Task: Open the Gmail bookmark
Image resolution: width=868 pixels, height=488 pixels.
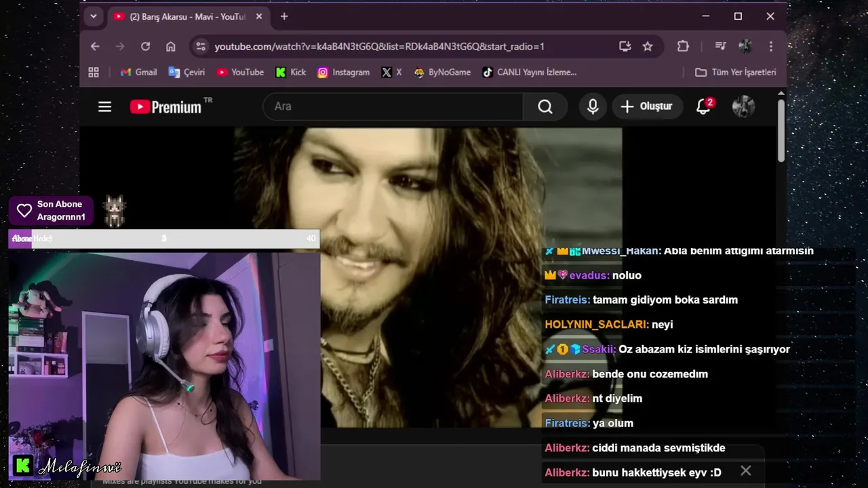Action: click(x=138, y=72)
